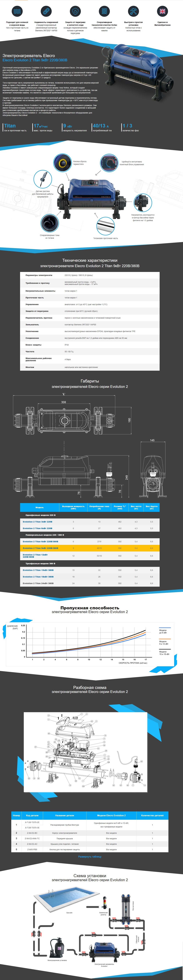Click the 'Универсальные модели 220 / 380 В' group row
This screenshot has height=980, width=183.
pos(90,535)
